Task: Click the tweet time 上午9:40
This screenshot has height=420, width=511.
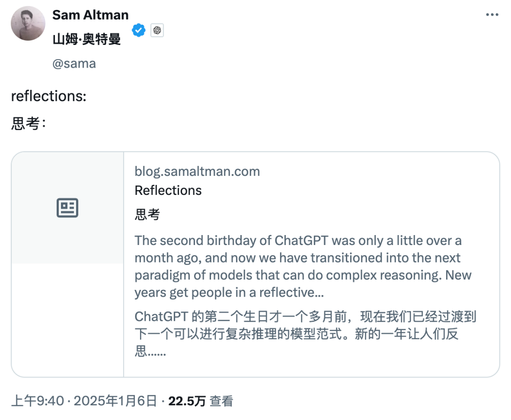Action: pos(37,402)
